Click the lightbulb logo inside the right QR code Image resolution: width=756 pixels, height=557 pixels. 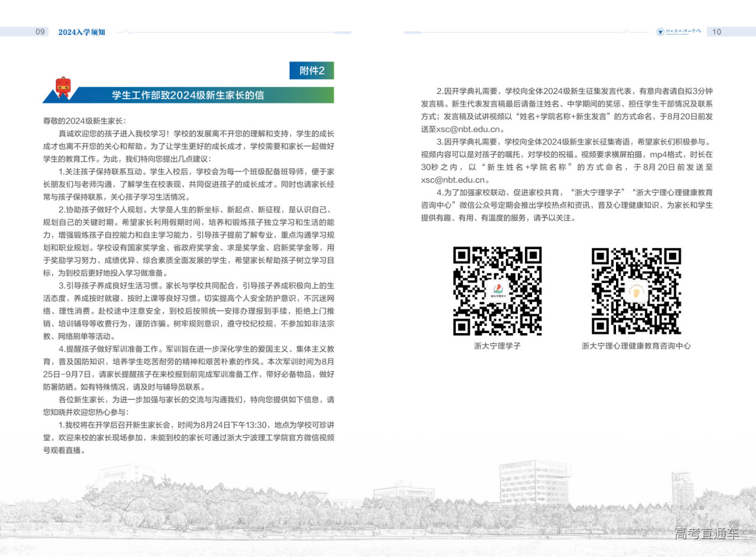point(636,291)
